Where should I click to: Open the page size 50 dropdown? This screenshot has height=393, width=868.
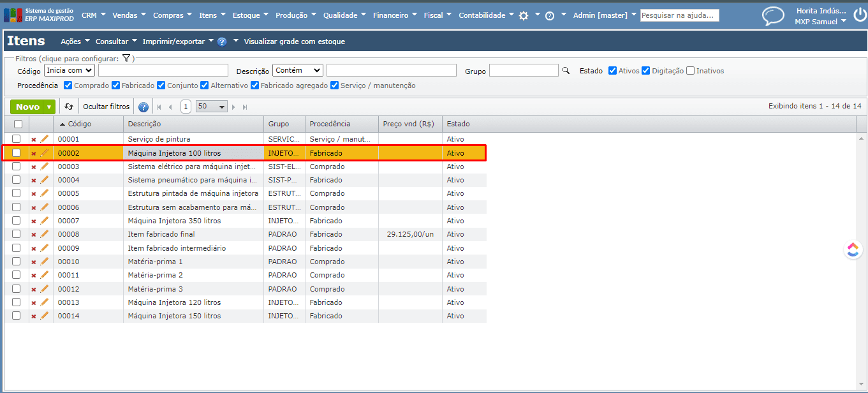(211, 107)
